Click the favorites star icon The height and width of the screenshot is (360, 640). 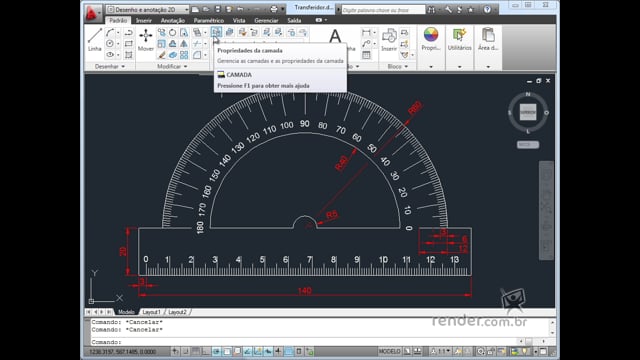click(x=471, y=9)
